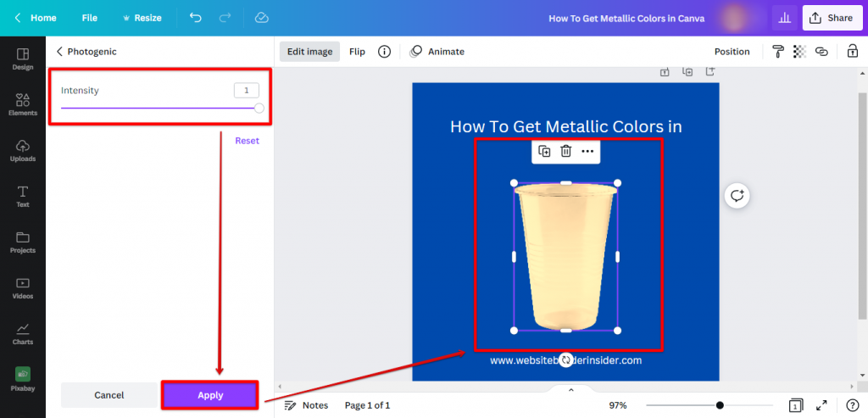
Task: Go back from the Photogenic panel
Action: click(x=59, y=52)
